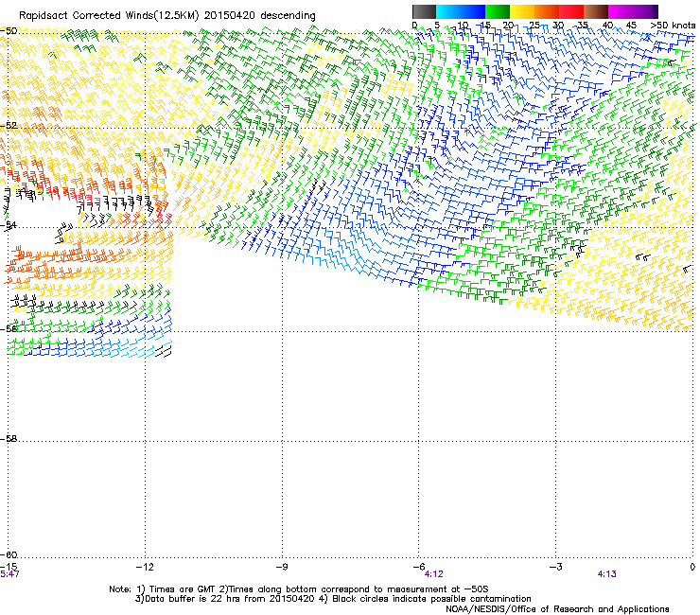Screen dimensions: 700x615
Task: Click the yellow 20-25 knots legend segment
Action: [x=522, y=11]
